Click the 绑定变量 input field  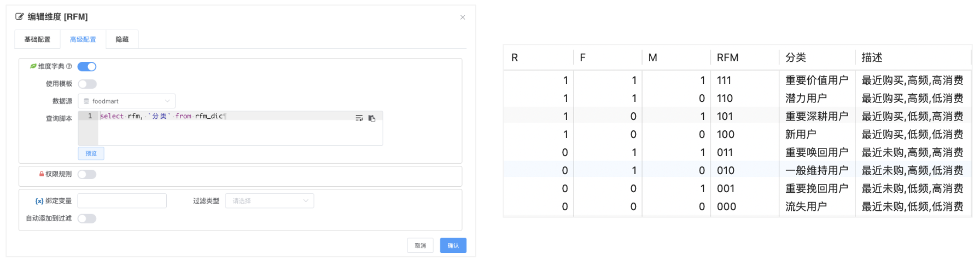click(122, 201)
